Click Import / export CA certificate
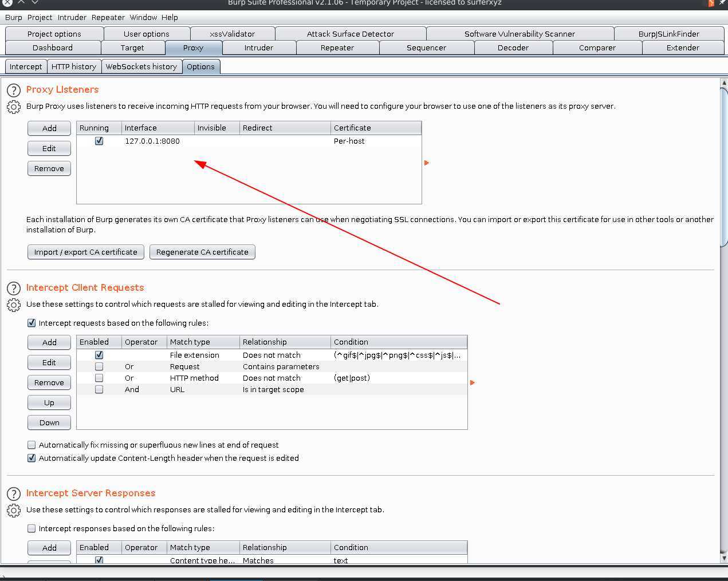Viewport: 728px width, 581px height. 86,252
